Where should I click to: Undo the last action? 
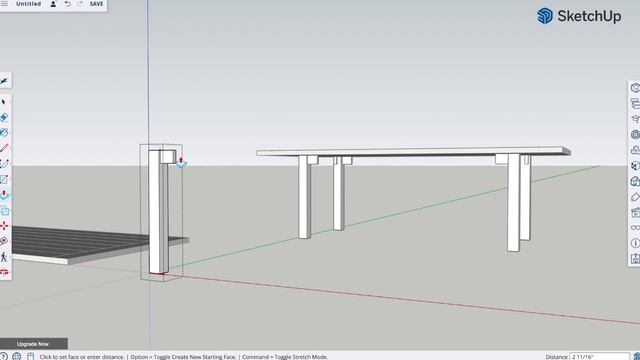click(x=67, y=4)
